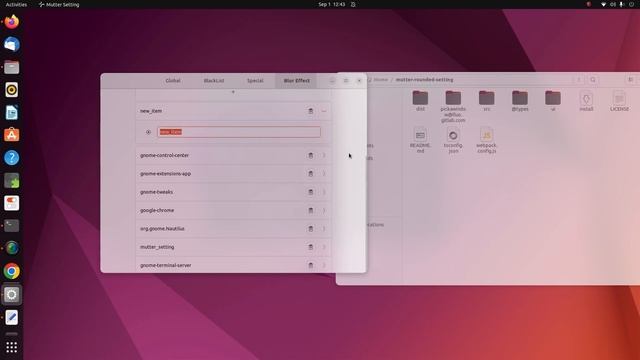The width and height of the screenshot is (640, 360).
Task: Go to Home in the Files path bar
Action: 381,80
